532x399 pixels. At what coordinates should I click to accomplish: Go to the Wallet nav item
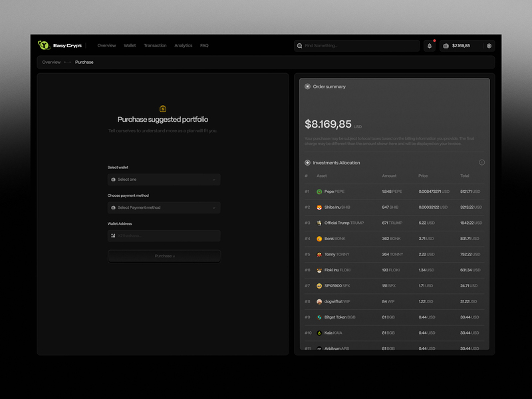point(130,45)
